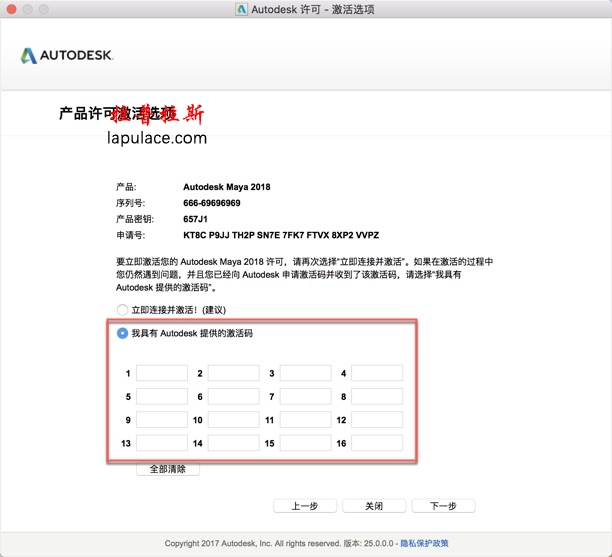The height and width of the screenshot is (557, 612).
Task: Click activation code field 8
Action: click(x=377, y=397)
